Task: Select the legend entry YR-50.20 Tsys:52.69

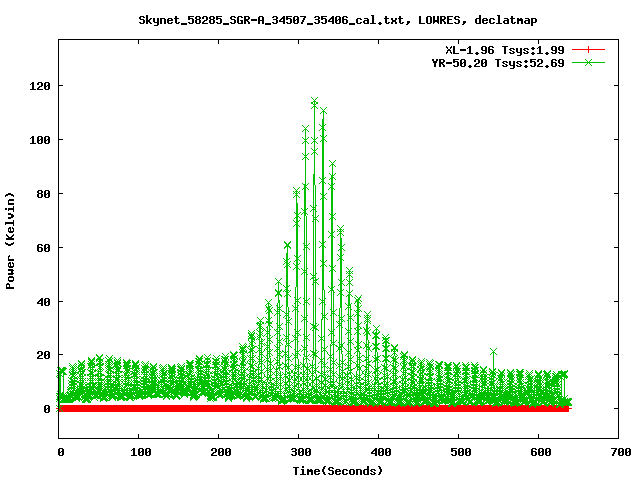Action: [498, 63]
